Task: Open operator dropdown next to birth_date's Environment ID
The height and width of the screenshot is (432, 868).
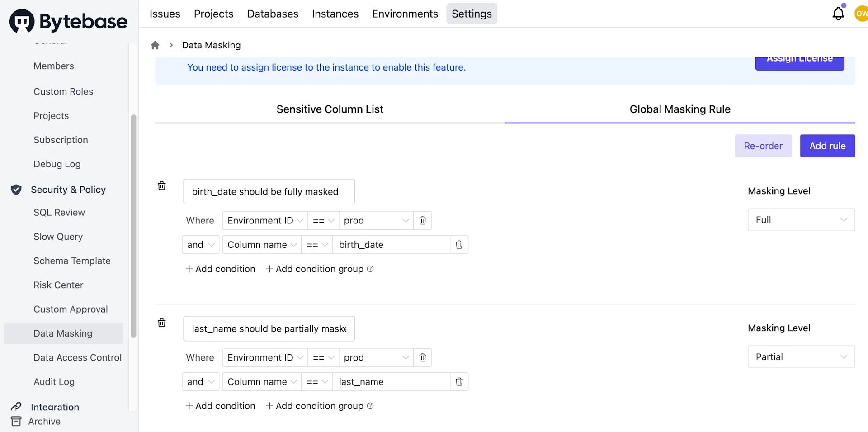Action: (323, 220)
